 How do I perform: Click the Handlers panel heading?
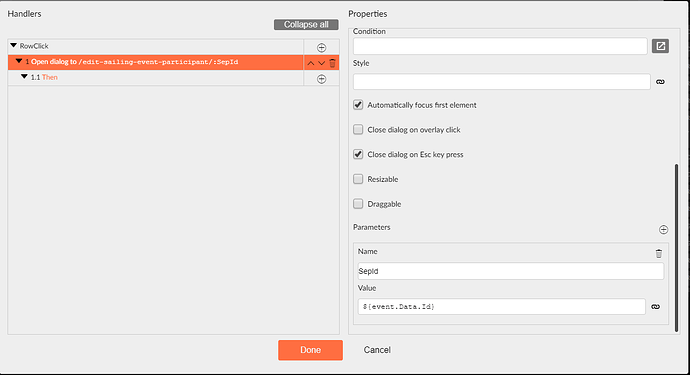(24, 14)
